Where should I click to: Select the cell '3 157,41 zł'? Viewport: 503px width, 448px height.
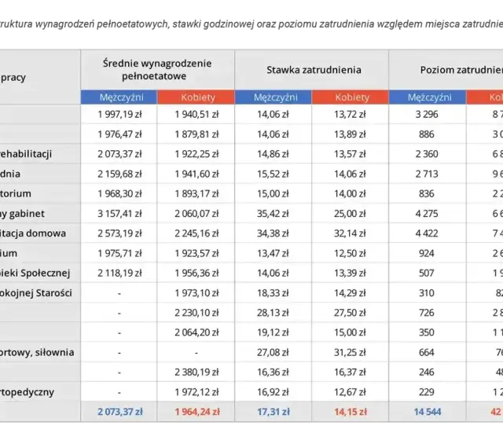point(119,214)
